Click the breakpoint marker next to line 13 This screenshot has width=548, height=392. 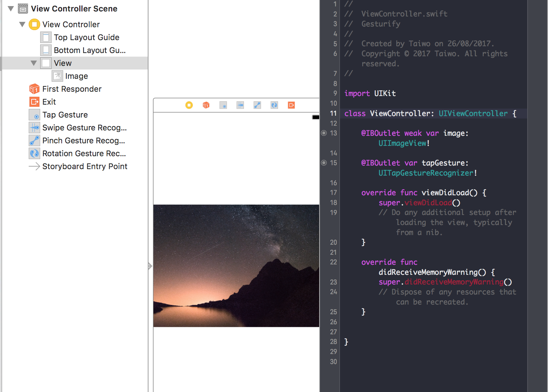click(x=324, y=133)
